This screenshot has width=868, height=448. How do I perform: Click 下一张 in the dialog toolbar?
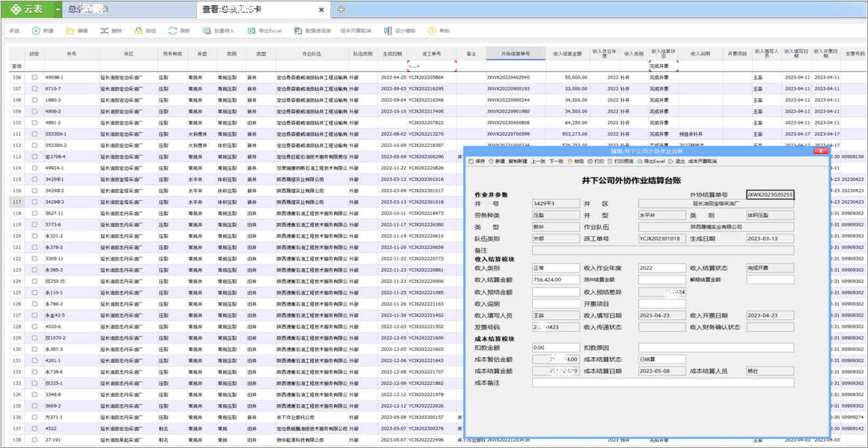tap(556, 161)
